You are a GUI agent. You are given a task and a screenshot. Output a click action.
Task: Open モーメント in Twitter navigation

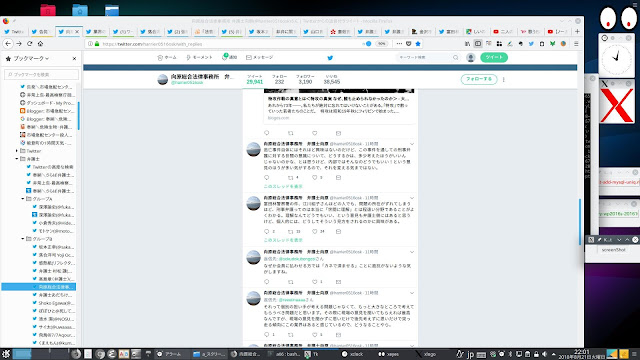coord(199,58)
